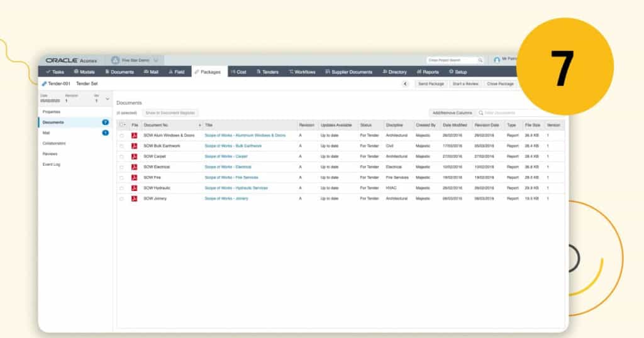Expand the tender details chevron beside Ver
The height and width of the screenshot is (338, 644).
[x=107, y=99]
